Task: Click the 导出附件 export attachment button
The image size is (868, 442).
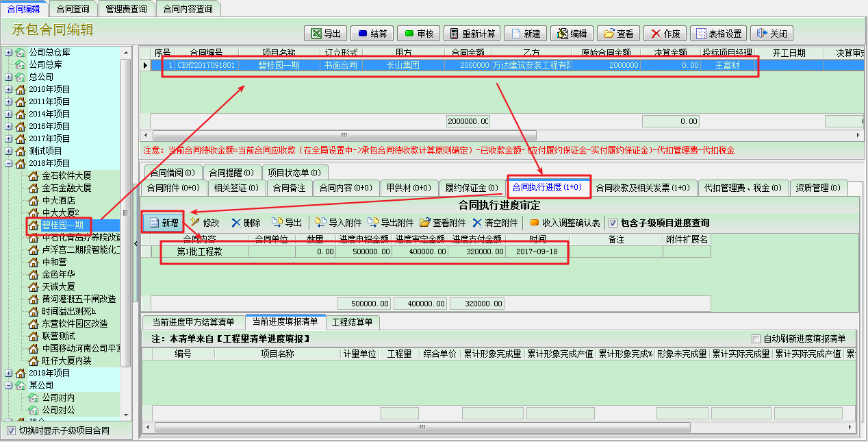Action: 390,223
